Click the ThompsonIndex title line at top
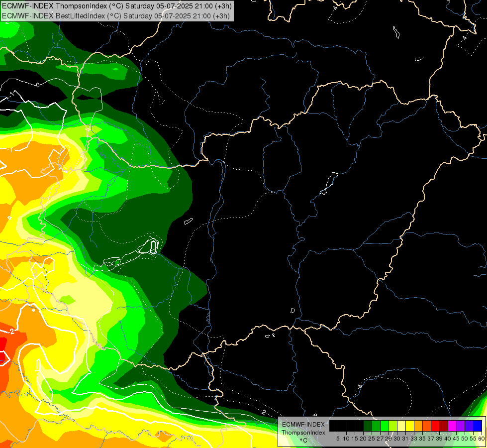487x448 pixels. tap(117, 6)
